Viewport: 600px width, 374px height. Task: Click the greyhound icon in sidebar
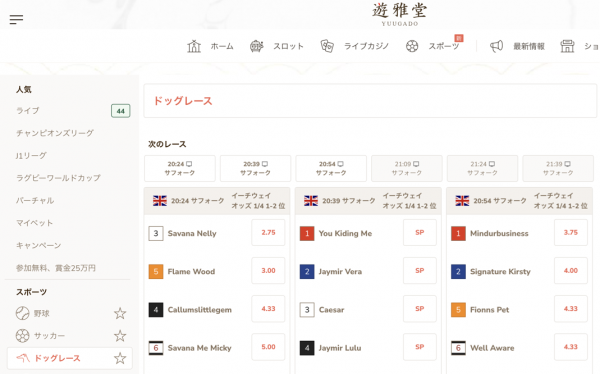[23, 358]
